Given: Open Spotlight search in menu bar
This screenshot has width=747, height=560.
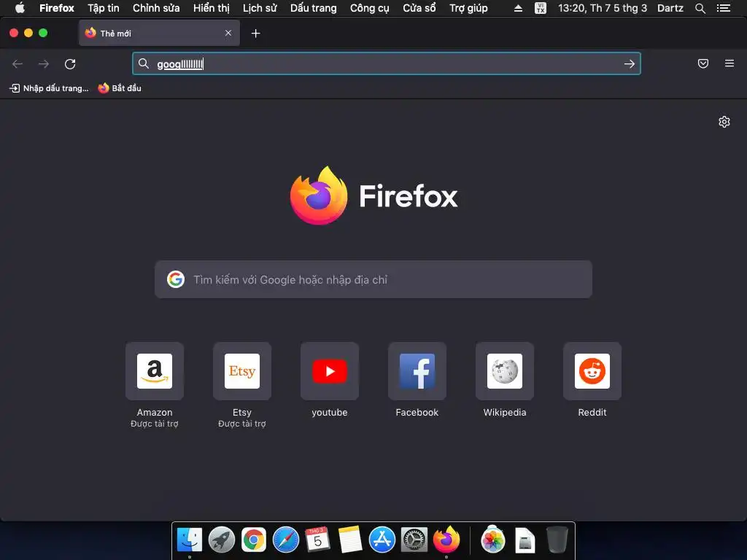Looking at the screenshot, I should tap(700, 8).
